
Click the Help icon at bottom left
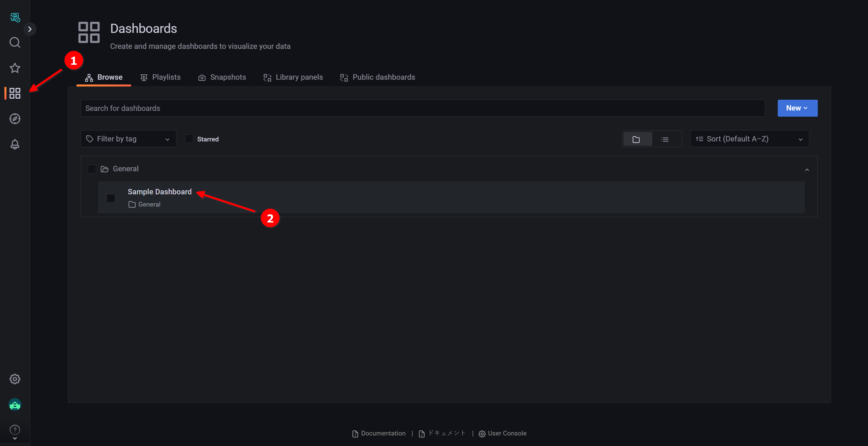[x=15, y=429]
